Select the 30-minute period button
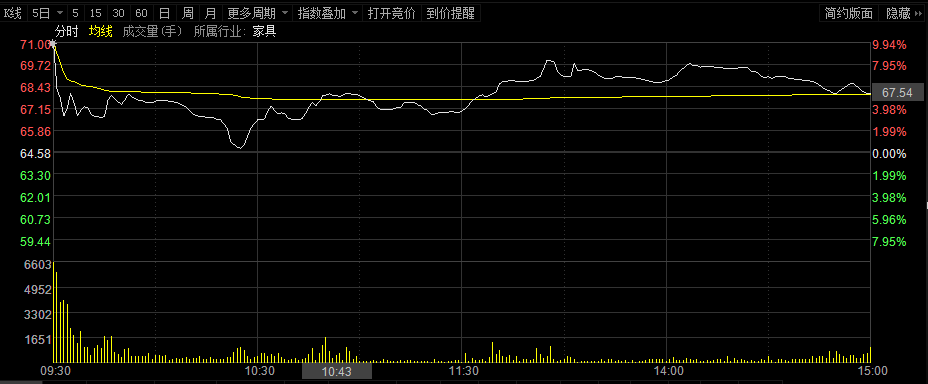This screenshot has height=384, width=928. tap(118, 13)
